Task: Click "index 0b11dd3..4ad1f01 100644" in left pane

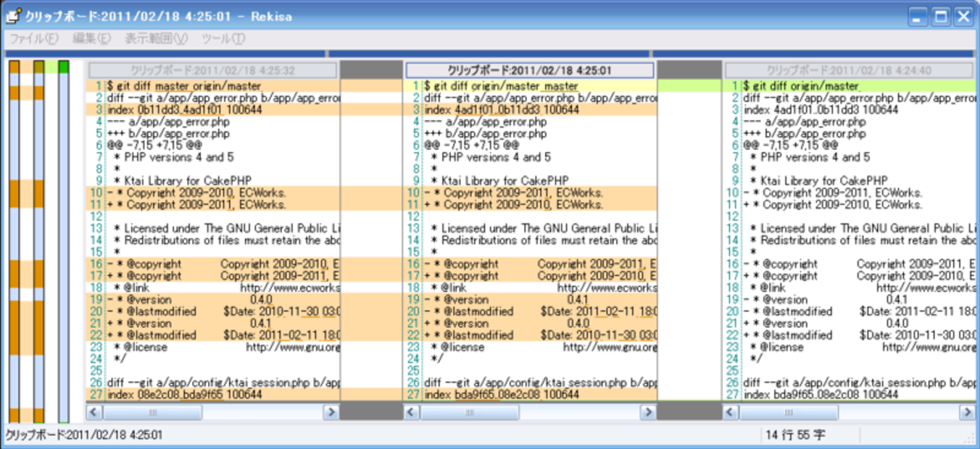Action: coord(184,110)
